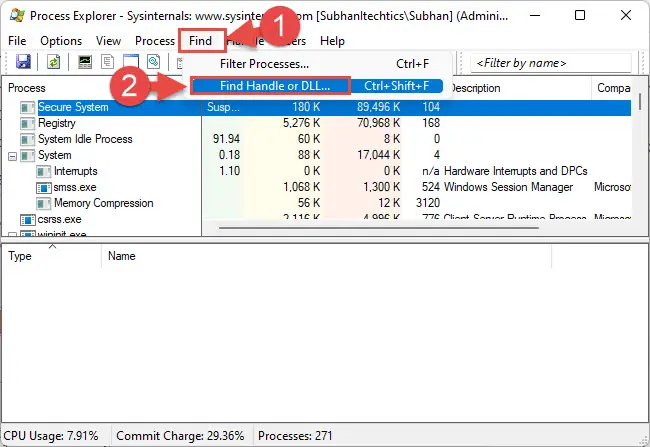Open the Options menu
Viewport: 650px width, 447px height.
(x=61, y=41)
